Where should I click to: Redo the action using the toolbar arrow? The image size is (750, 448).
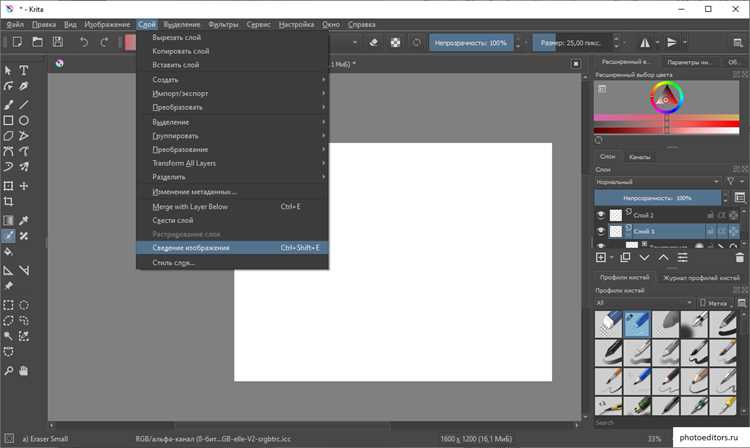[104, 43]
